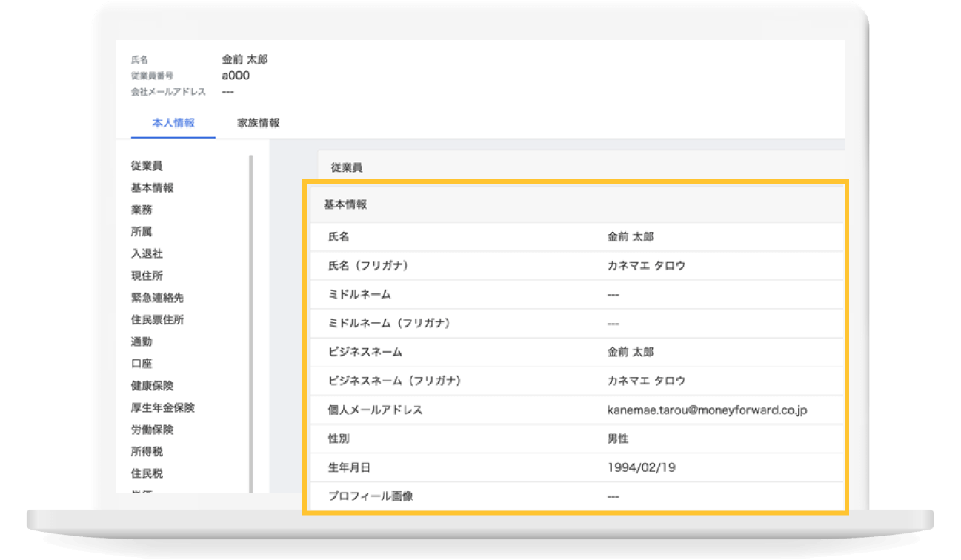The height and width of the screenshot is (560, 961).
Task: Click the 従業員番号 label in header
Action: click(152, 76)
